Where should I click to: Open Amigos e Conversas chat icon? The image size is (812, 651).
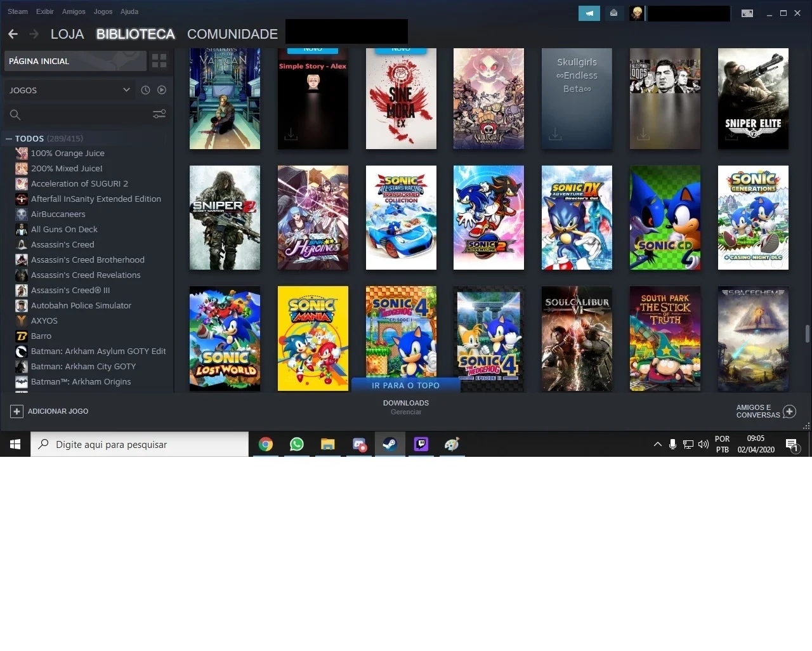[789, 411]
